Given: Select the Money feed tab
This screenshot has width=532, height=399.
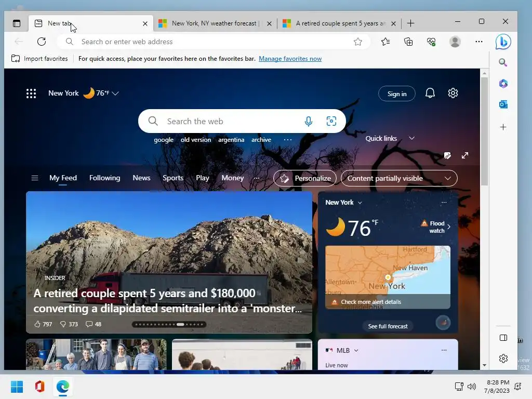Looking at the screenshot, I should pyautogui.click(x=232, y=178).
